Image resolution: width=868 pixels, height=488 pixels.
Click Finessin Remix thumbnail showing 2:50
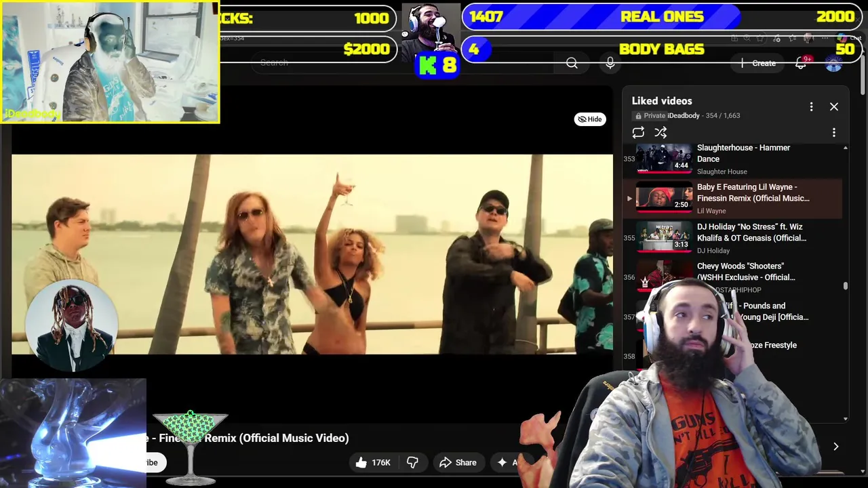click(664, 197)
